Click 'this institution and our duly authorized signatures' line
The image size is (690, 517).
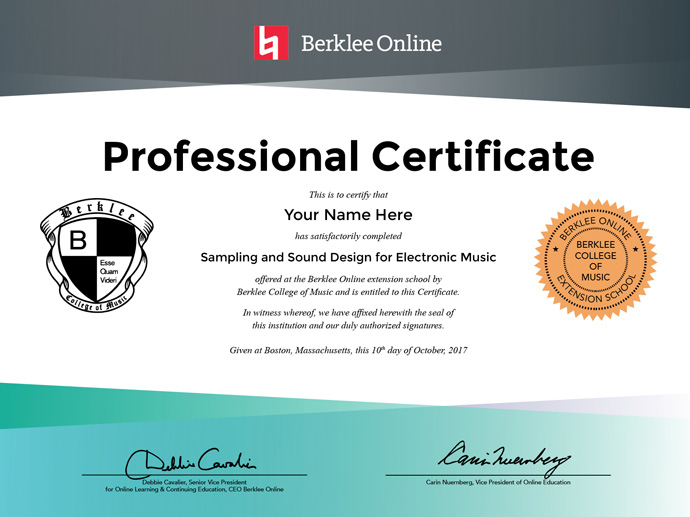point(348,326)
